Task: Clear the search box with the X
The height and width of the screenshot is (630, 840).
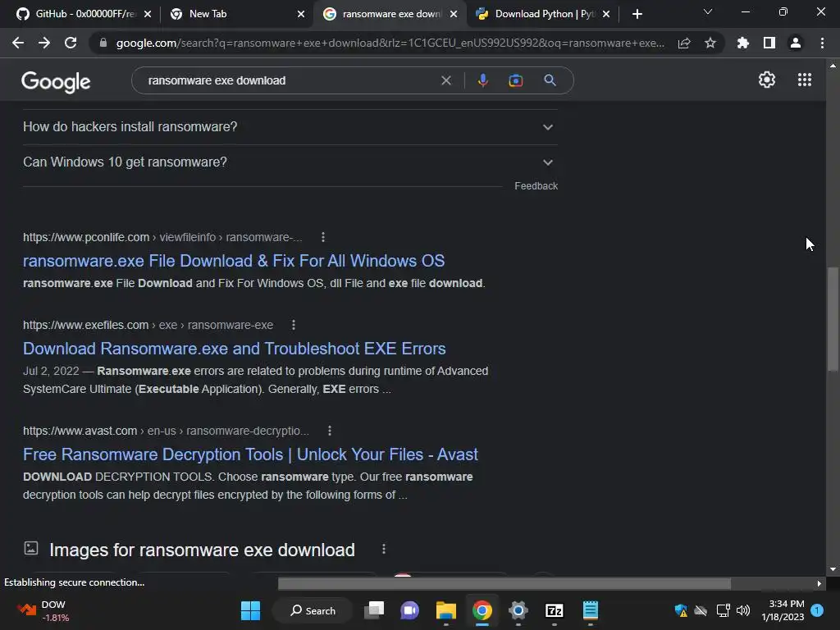Action: coord(445,80)
